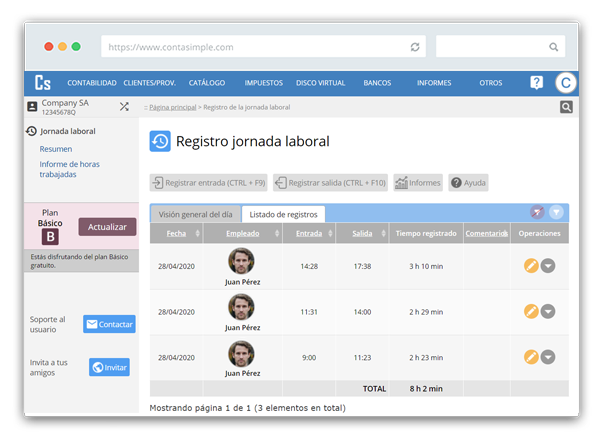Viewport: 600px width, 442px height.
Task: Open Informe de horas trabajadas link
Action: pyautogui.click(x=72, y=168)
